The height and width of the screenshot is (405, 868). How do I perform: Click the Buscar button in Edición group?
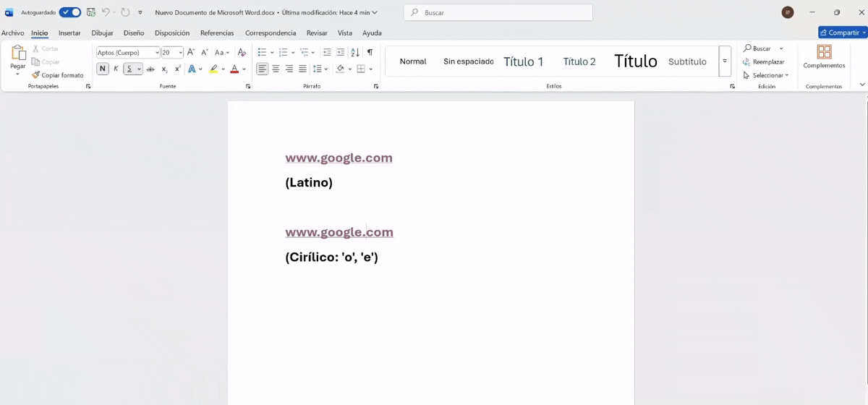757,48
